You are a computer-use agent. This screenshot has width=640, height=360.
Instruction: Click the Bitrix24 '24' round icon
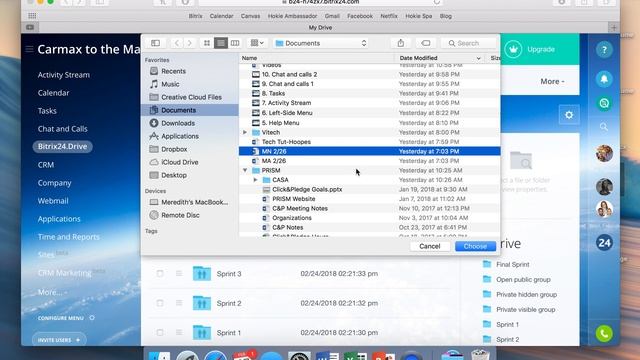604,243
